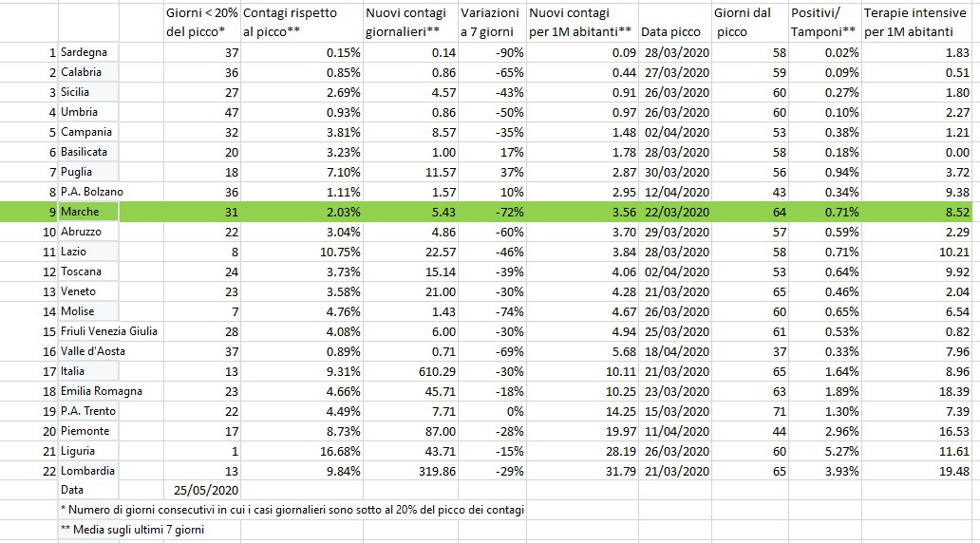Select the Lombardia region cell
980x543 pixels.
(88, 471)
